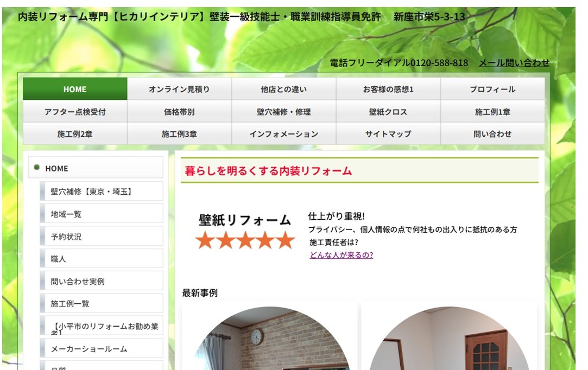
Task: Open 壁紙クロス menu item
Action: pos(388,111)
